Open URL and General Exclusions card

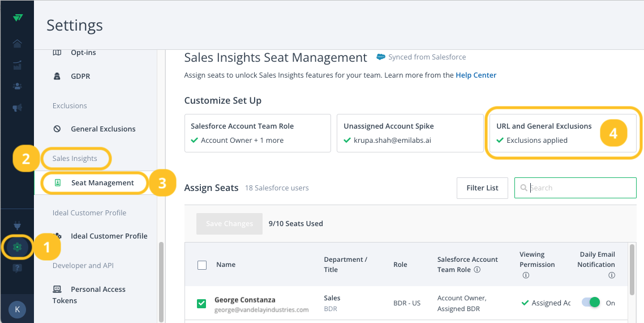pos(563,133)
